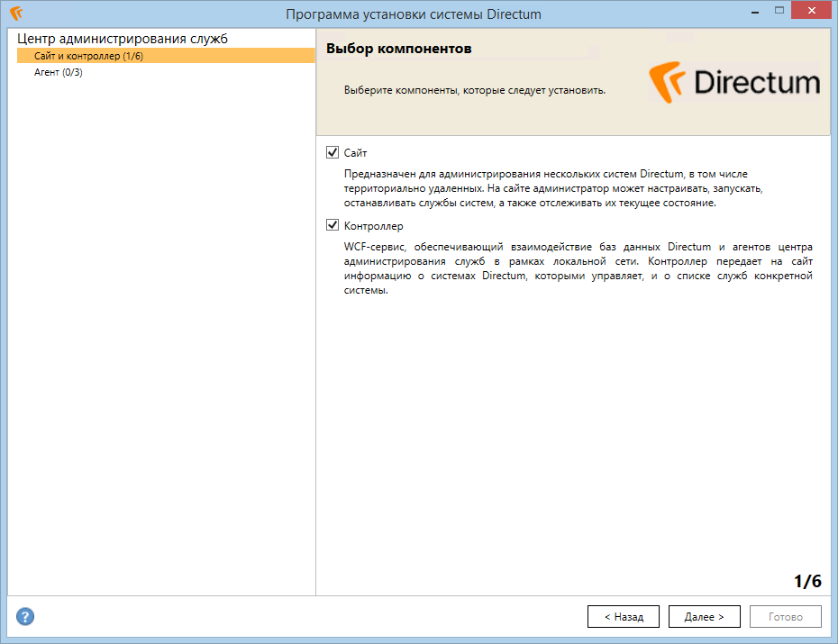Click the 1/6 page counter
The height and width of the screenshot is (644, 838).
[x=807, y=581]
